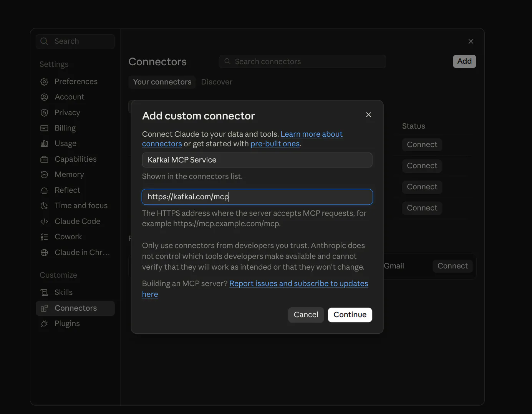This screenshot has height=414, width=532.
Task: Click the Connectors blocks icon
Action: pos(44,308)
